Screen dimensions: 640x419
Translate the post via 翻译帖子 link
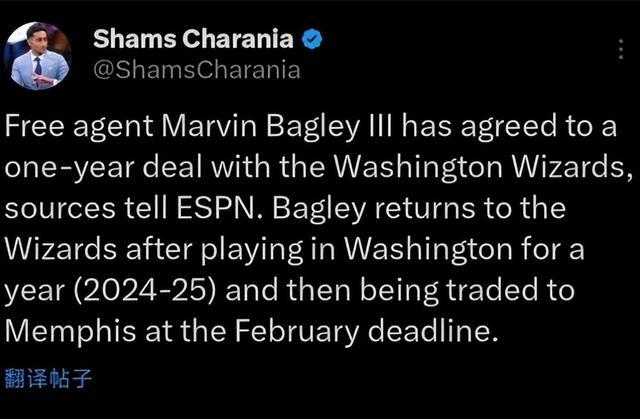pyautogui.click(x=48, y=378)
